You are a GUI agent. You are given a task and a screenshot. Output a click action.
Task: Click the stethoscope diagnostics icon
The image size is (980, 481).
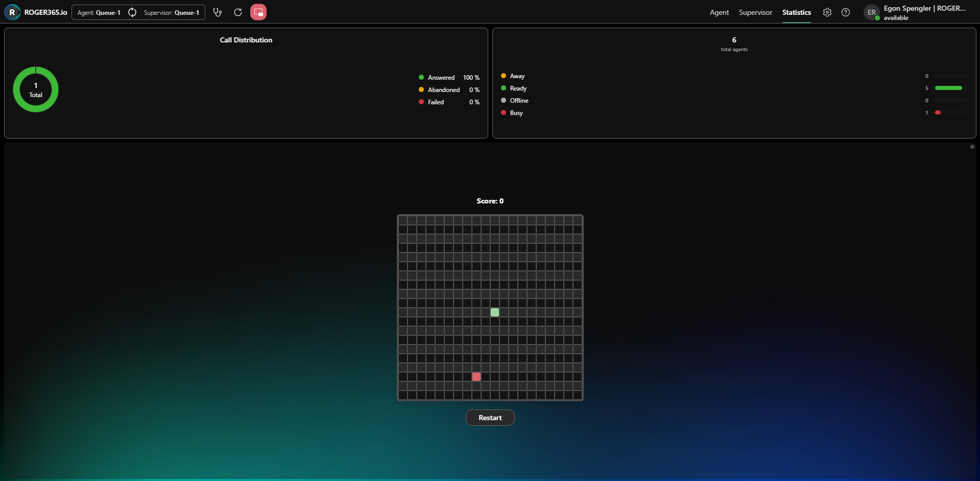[218, 12]
